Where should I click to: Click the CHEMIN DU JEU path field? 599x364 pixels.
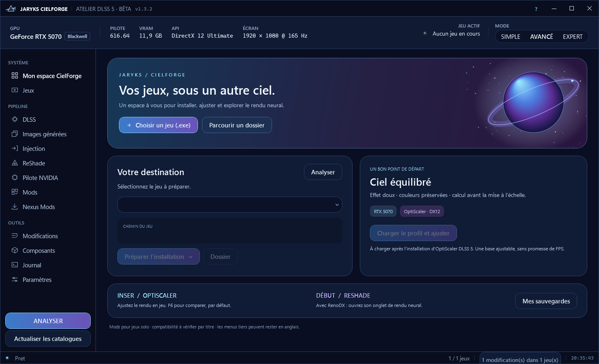[230, 231]
